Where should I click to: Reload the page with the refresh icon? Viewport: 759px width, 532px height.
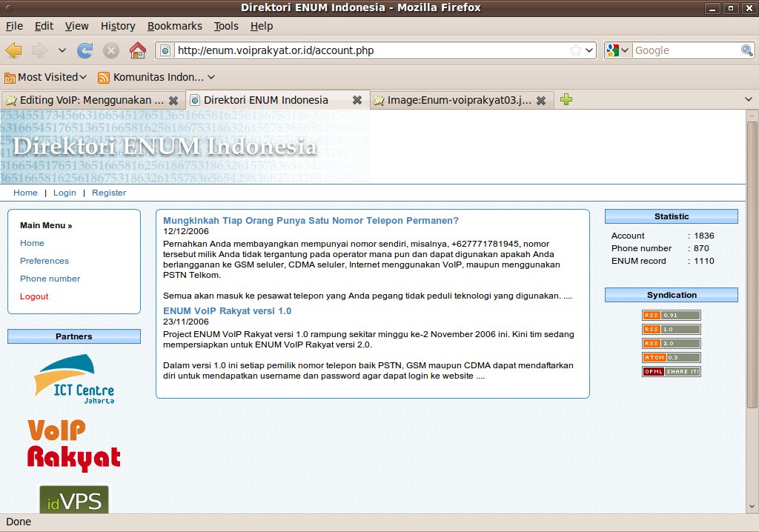pyautogui.click(x=85, y=50)
